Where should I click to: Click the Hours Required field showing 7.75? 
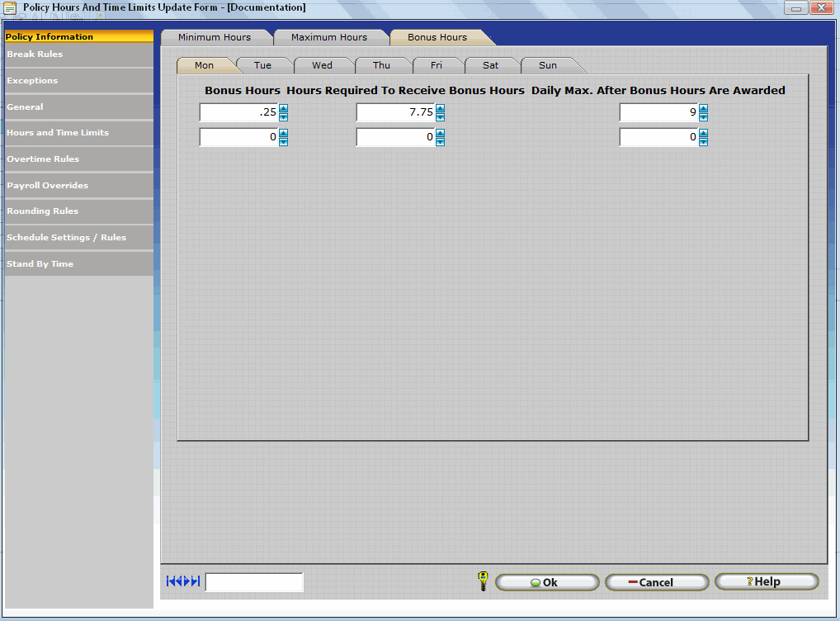pyautogui.click(x=396, y=112)
